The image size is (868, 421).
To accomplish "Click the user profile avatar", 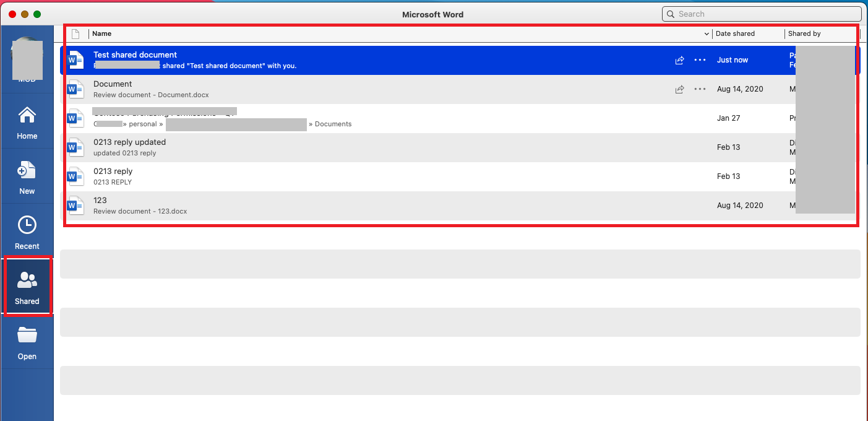I will click(27, 59).
